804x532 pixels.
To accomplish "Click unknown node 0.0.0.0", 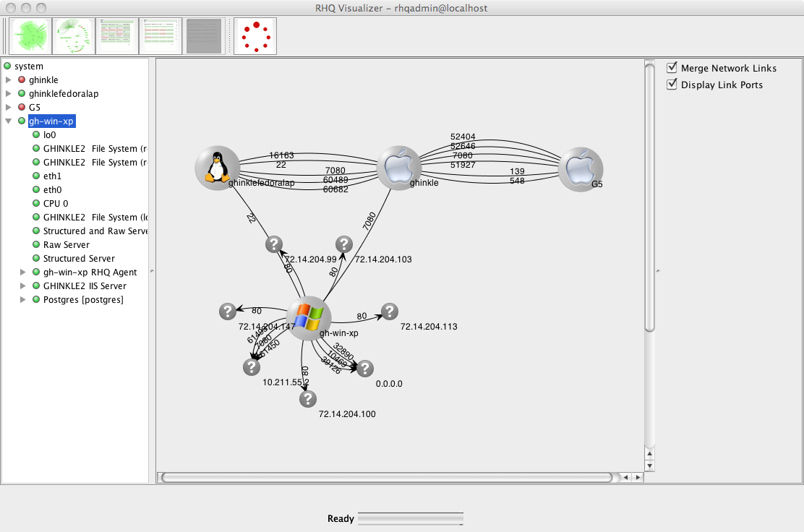I will [365, 369].
